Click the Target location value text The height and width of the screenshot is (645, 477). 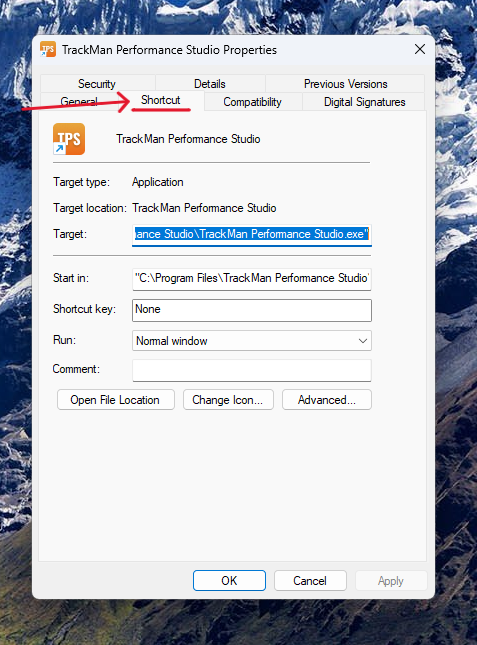click(204, 208)
